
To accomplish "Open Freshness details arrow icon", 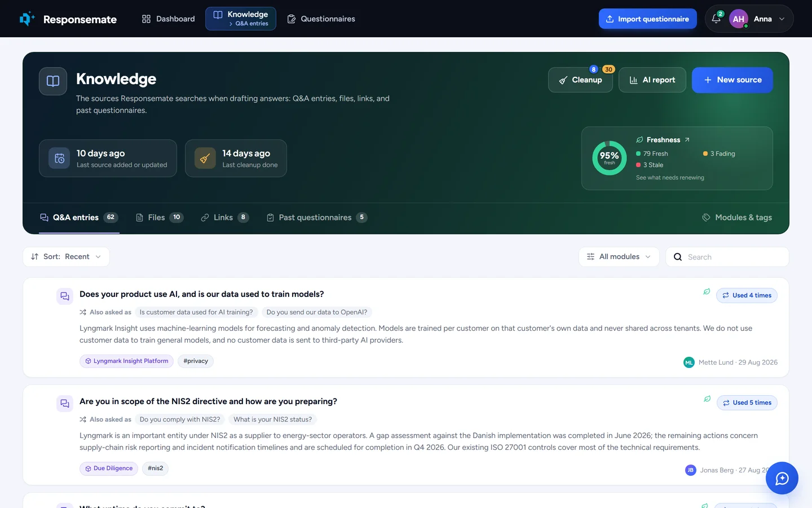I will click(x=687, y=140).
